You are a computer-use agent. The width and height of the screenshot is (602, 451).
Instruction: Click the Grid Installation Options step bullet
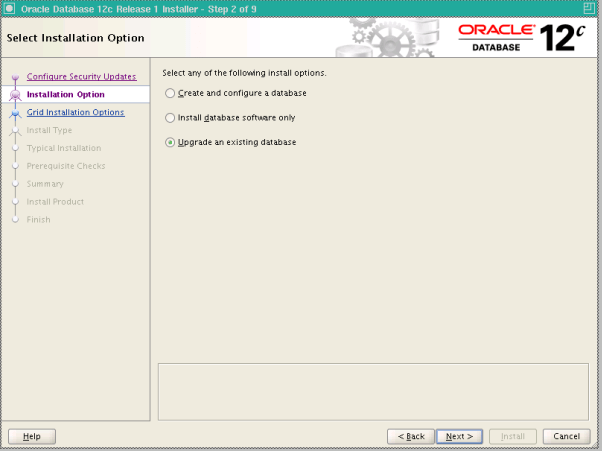pos(15,113)
